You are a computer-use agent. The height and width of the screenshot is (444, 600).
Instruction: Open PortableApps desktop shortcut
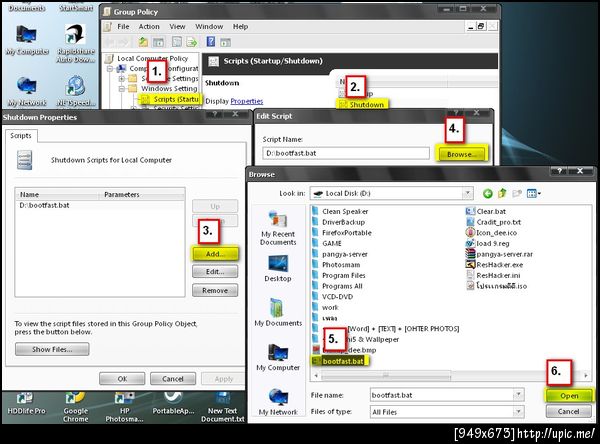[x=173, y=403]
